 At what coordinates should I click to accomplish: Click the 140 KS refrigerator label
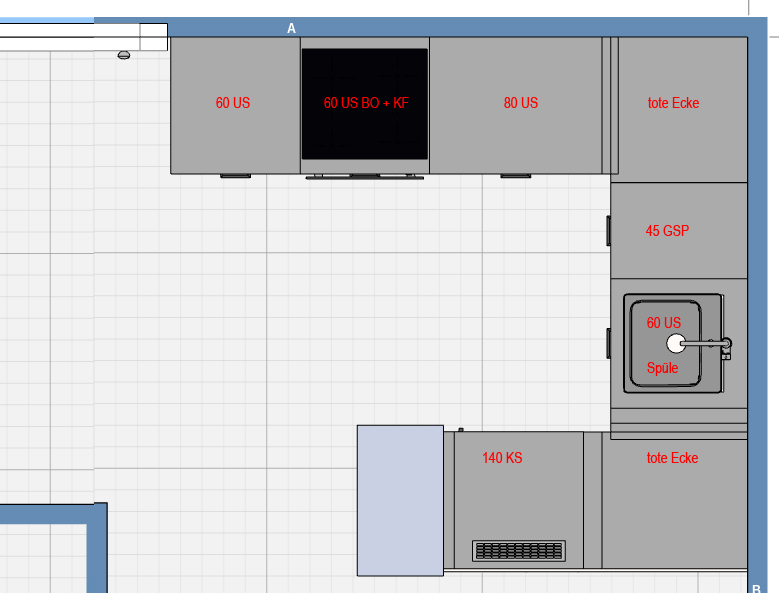pyautogui.click(x=502, y=458)
